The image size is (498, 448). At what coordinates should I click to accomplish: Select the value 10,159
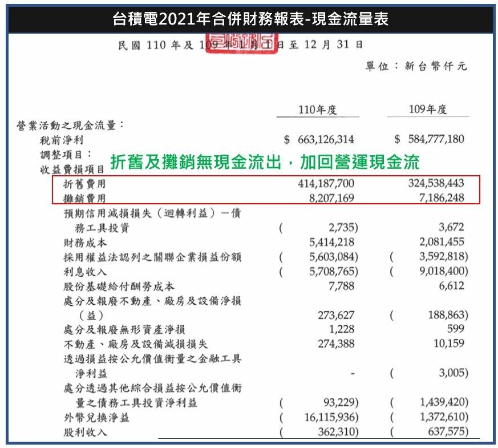pyautogui.click(x=449, y=344)
